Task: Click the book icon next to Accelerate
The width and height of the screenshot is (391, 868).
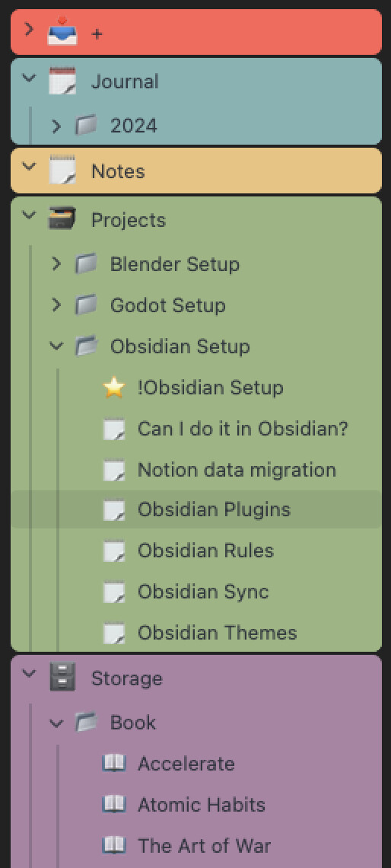Action: tap(114, 764)
